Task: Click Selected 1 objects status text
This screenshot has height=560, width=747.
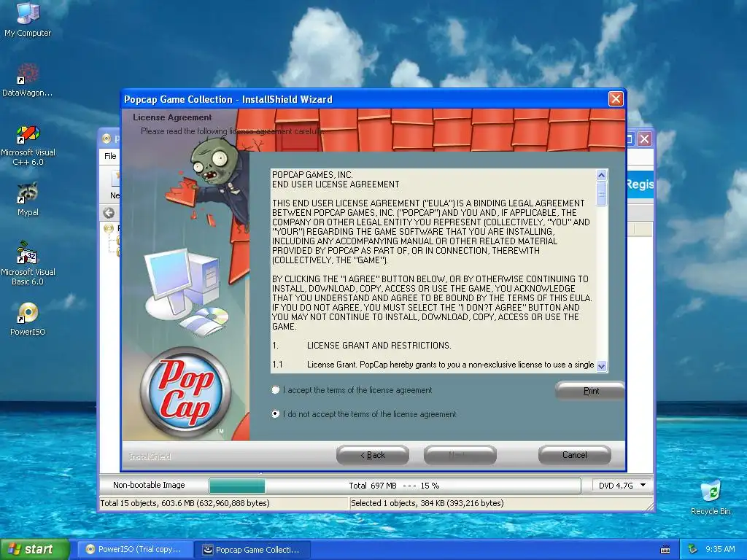Action: click(427, 503)
